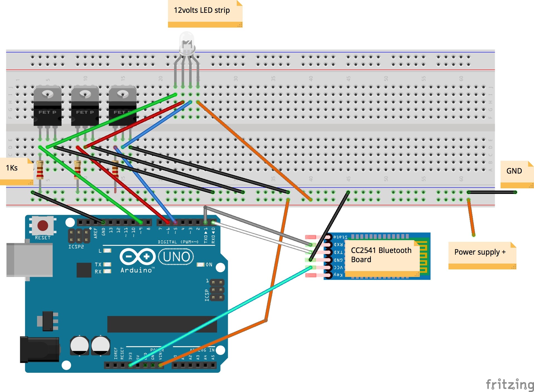Viewport: 534px width, 392px height.
Task: Select the ICSP2 header on the Arduino
Action: 79,236
